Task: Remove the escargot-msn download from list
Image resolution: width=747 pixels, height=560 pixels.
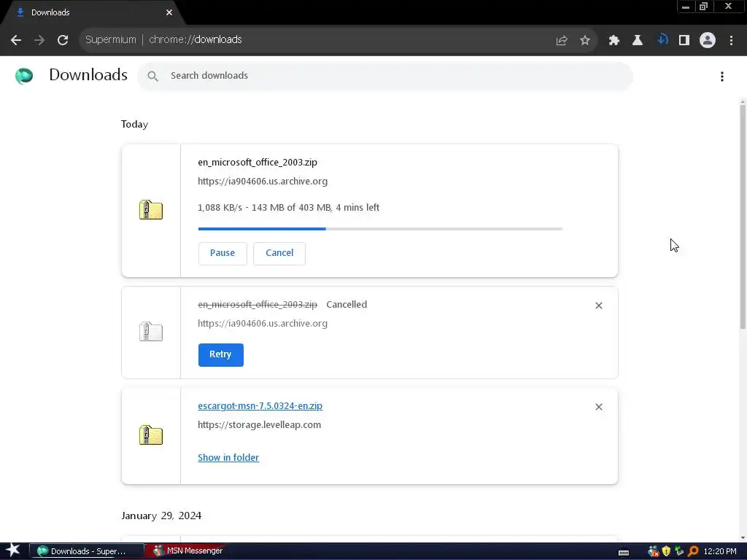Action: [599, 407]
